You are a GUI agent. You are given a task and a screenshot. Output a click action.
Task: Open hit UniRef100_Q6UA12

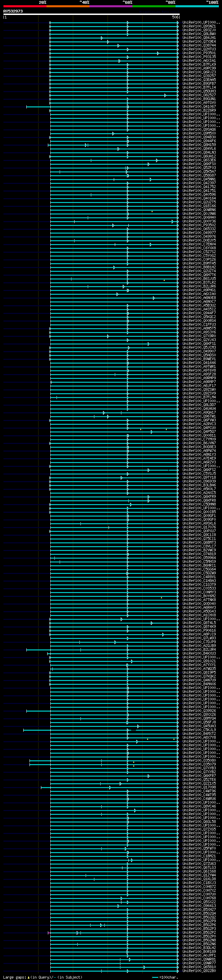(x=199, y=156)
